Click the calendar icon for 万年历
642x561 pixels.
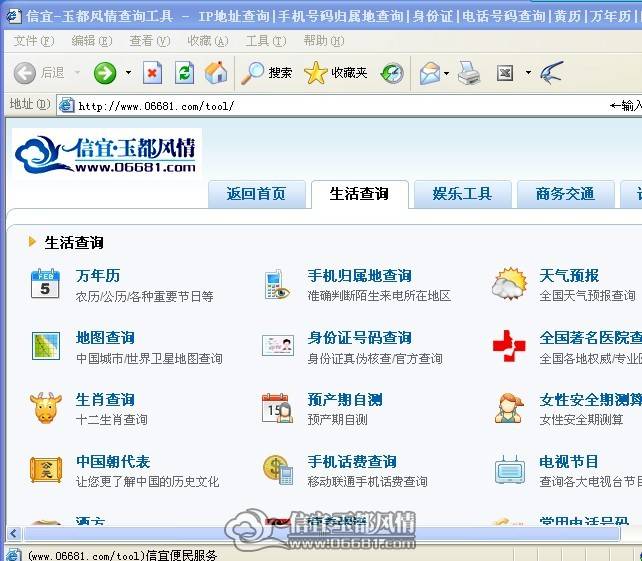45,283
